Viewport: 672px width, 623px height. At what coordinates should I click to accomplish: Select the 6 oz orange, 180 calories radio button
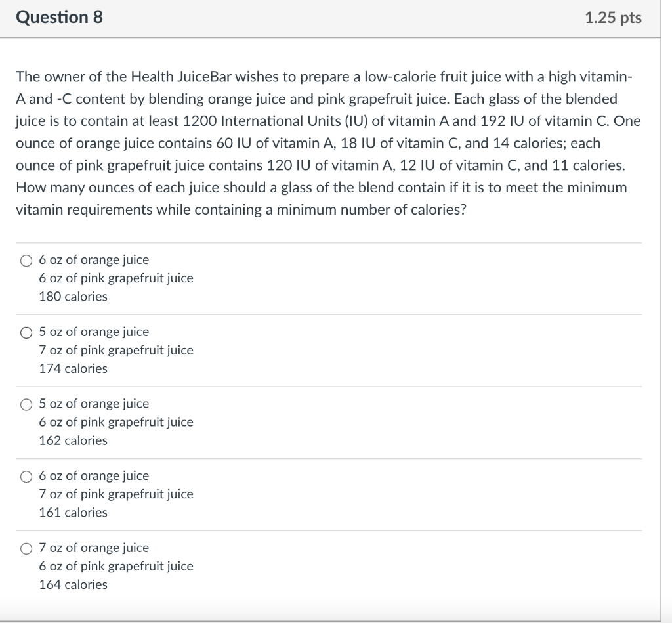point(26,260)
